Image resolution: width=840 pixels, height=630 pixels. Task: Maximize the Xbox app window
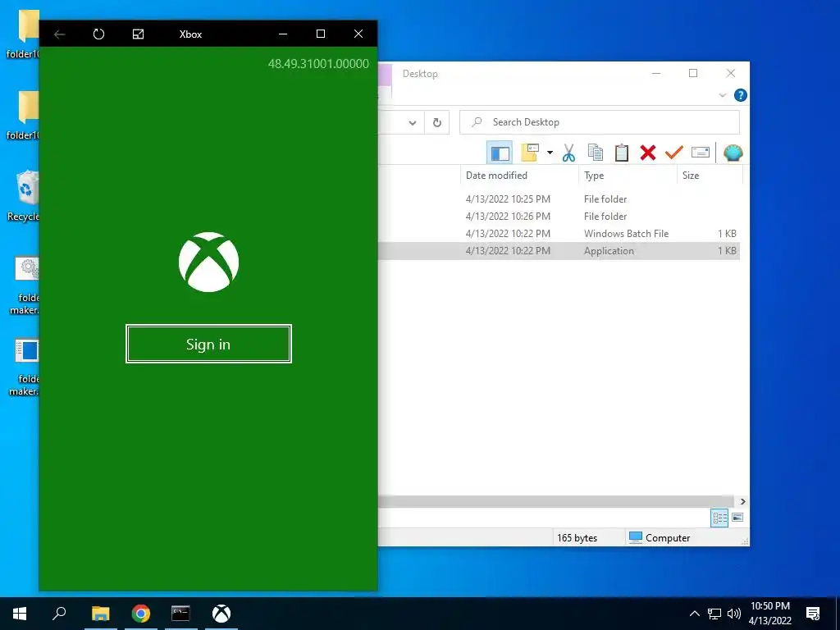click(x=321, y=34)
